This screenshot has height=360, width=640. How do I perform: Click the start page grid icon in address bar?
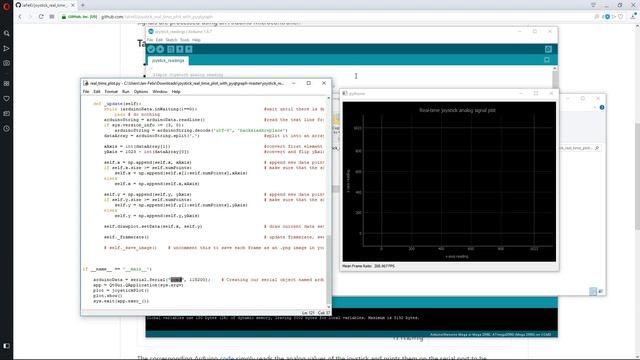52,17
